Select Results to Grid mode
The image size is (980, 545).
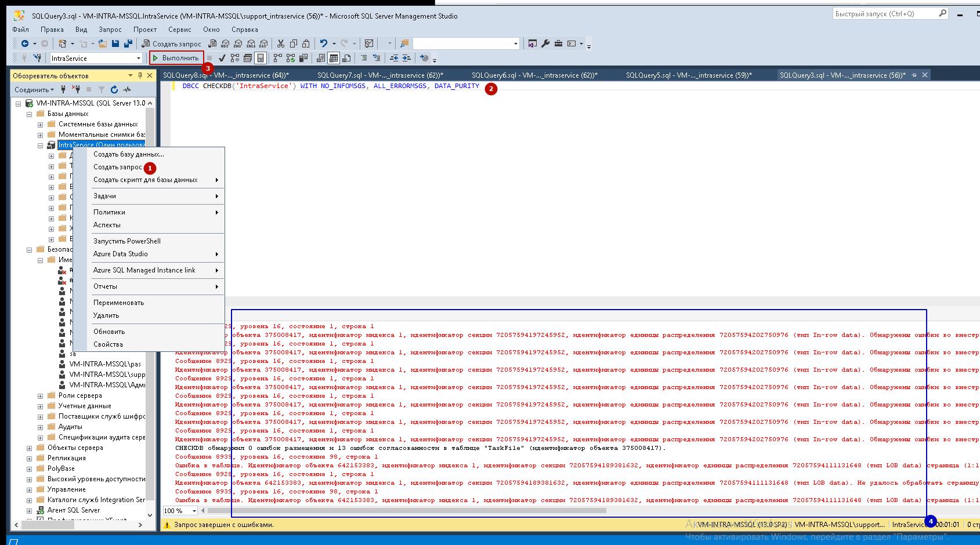(x=334, y=58)
